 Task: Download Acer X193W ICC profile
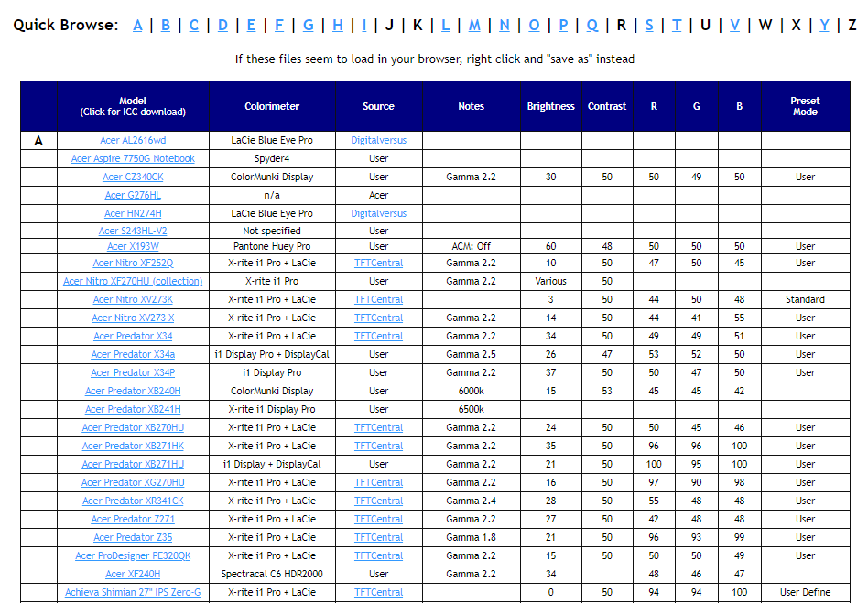[x=133, y=247]
